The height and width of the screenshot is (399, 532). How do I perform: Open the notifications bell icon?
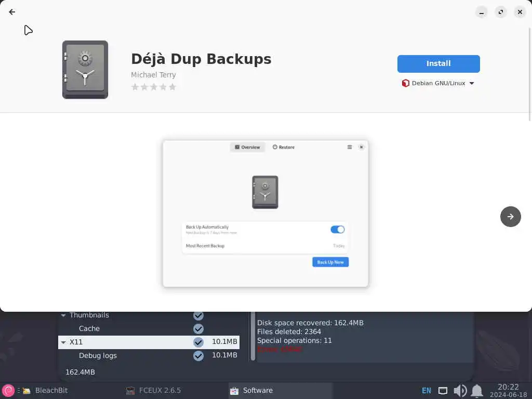(477, 391)
